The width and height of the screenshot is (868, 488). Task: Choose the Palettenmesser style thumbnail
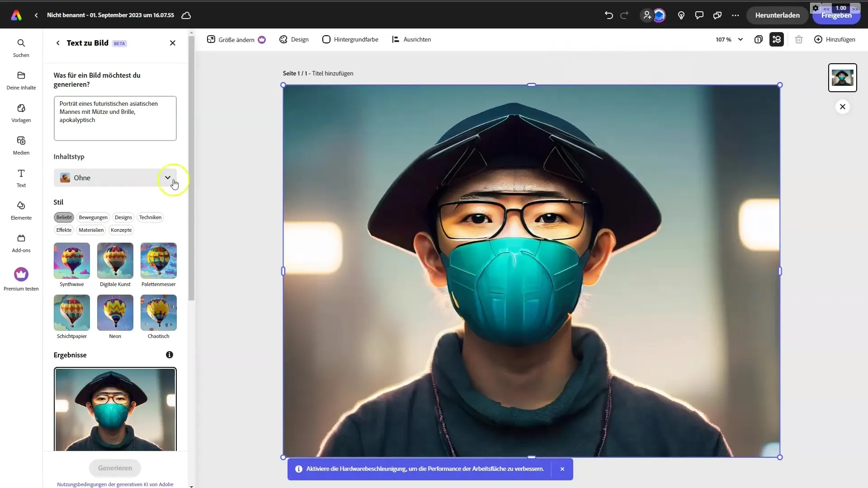[159, 261]
